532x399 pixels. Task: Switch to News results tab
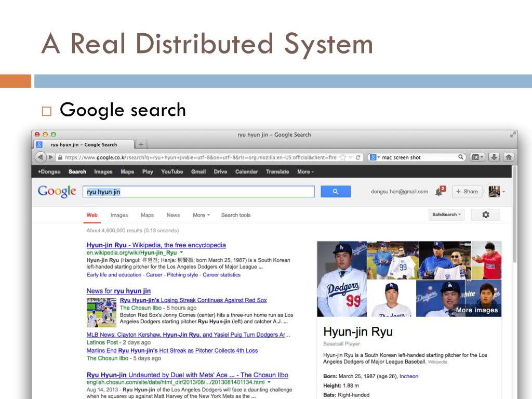[173, 215]
